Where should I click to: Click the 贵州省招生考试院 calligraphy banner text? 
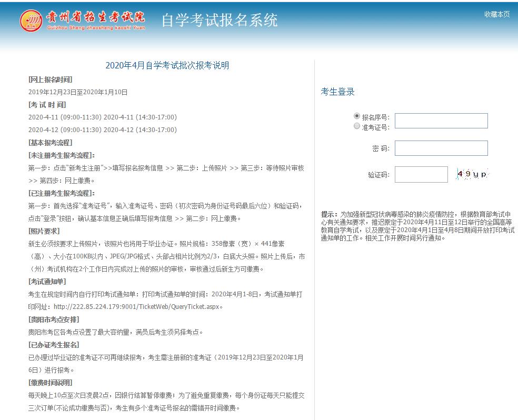94,17
